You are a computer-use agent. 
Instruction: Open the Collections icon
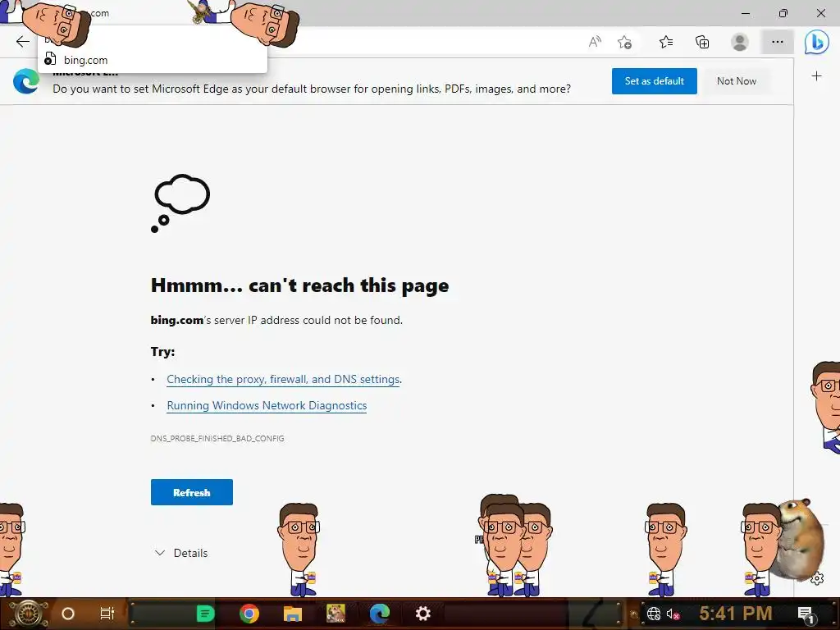702,42
